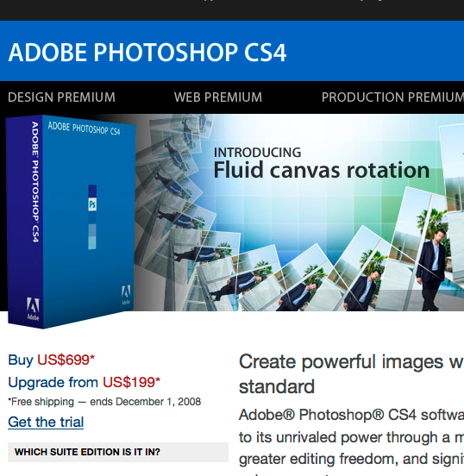Click the Get the trial link
Screen dimensions: 464x476
pos(46,422)
